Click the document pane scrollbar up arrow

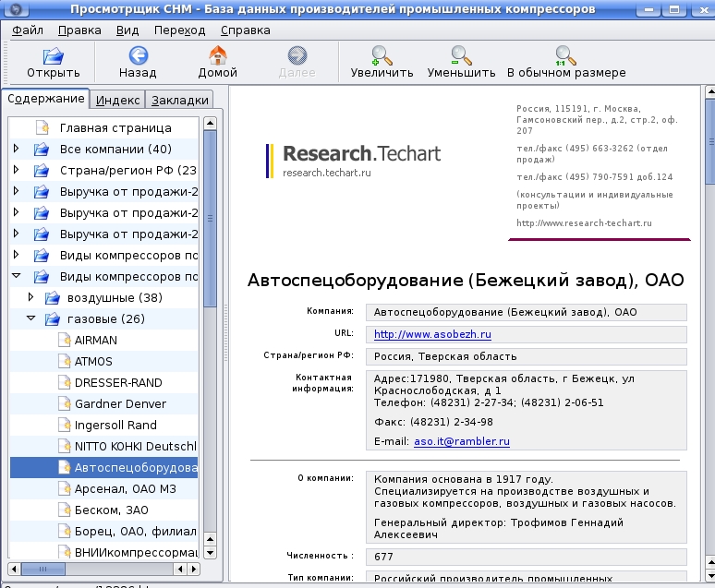point(710,91)
